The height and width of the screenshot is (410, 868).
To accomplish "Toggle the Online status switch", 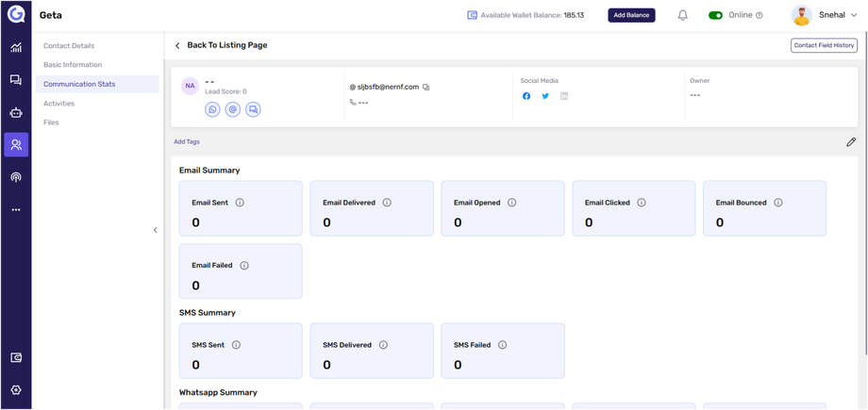I will (x=715, y=15).
